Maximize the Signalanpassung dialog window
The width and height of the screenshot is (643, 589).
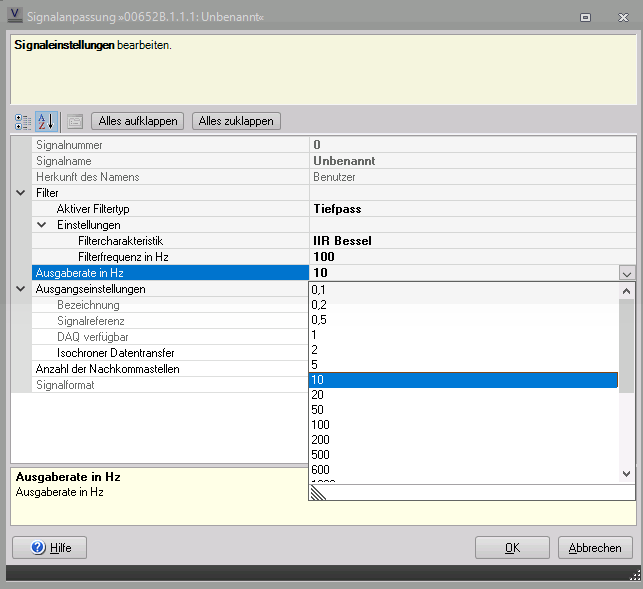click(x=585, y=16)
